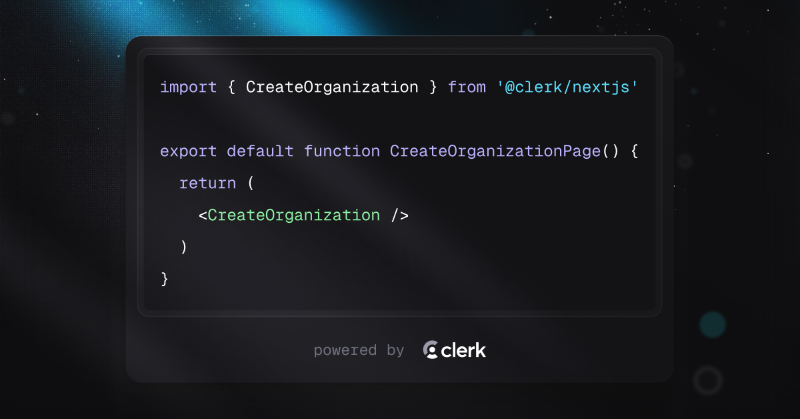Image resolution: width=800 pixels, height=419 pixels.
Task: Click the 'function' keyword
Action: (342, 151)
